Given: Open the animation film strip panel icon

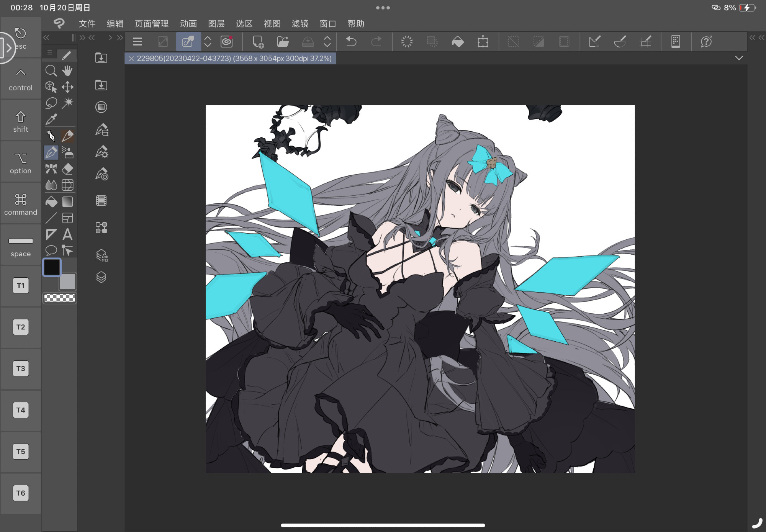Looking at the screenshot, I should pos(101,200).
